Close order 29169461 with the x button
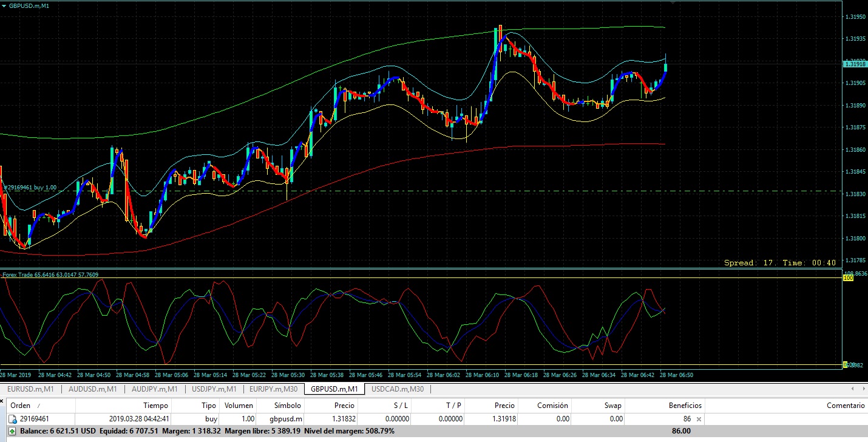The image size is (868, 442). point(699,419)
